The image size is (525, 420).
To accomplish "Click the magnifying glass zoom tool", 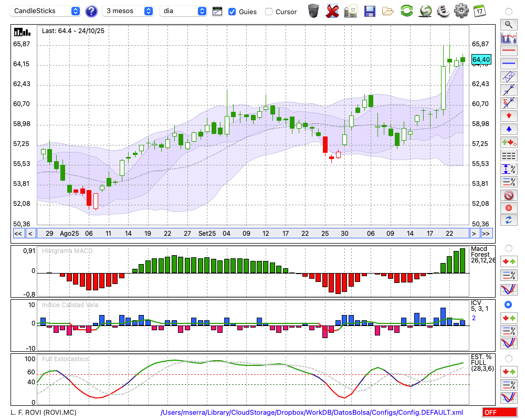I will (x=509, y=25).
